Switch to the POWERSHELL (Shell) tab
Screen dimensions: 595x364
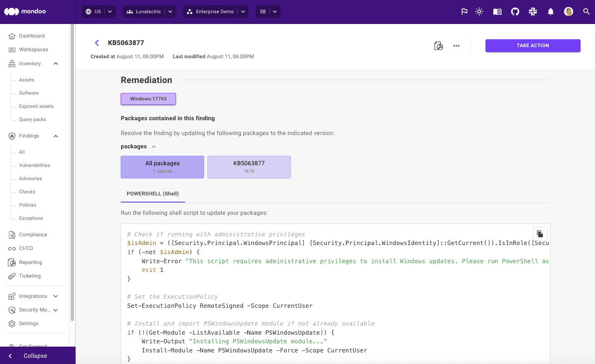(152, 193)
